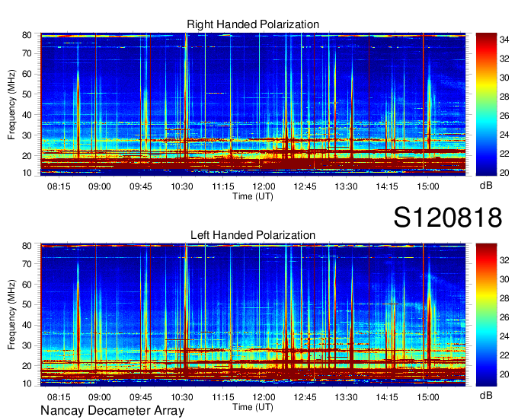The height and width of the screenshot is (420, 518).
Task: Click the 09:00 tick on bottom plot
Action: [100, 397]
